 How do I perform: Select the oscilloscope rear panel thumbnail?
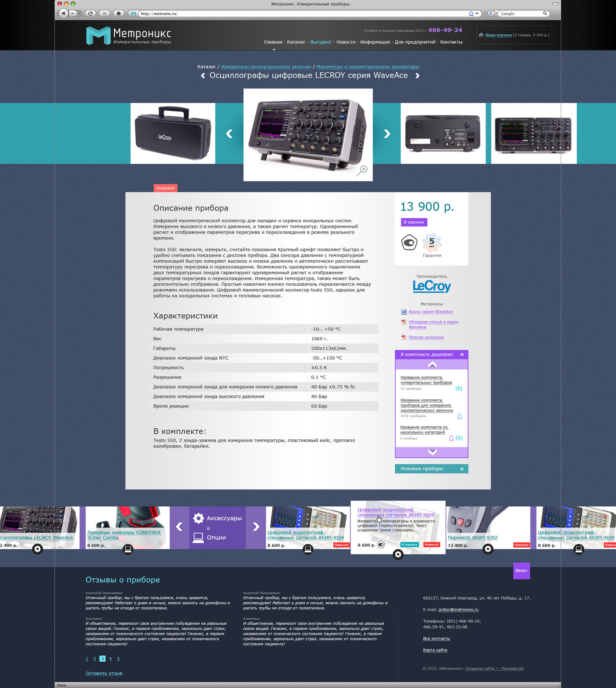tap(443, 133)
